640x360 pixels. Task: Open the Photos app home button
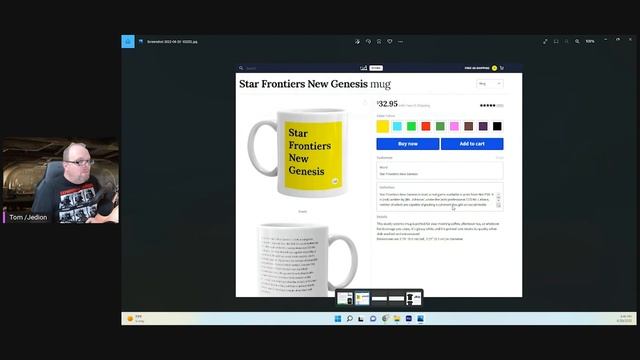click(x=128, y=41)
